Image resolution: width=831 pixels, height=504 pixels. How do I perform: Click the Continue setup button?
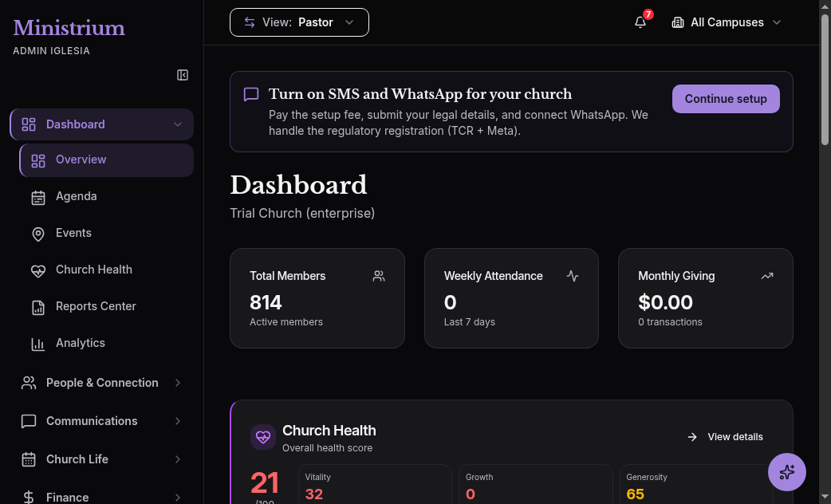726,99
